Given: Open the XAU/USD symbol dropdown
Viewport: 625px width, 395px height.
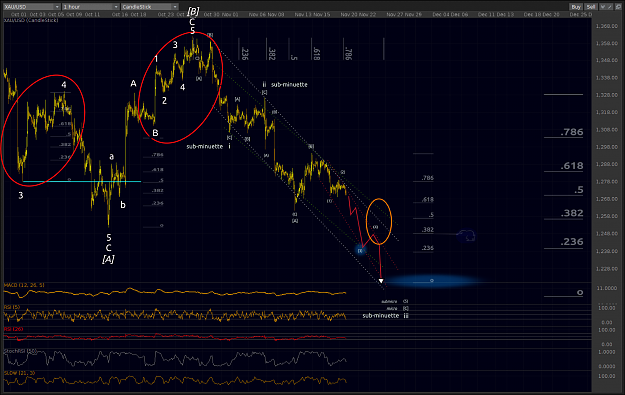Looking at the screenshot, I should (31, 7).
